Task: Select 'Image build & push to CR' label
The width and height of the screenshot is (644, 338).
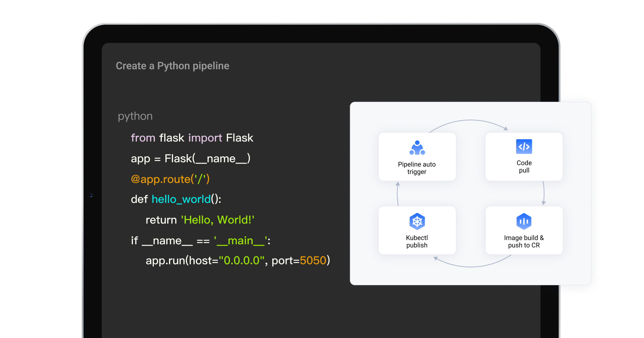Action: [x=524, y=241]
